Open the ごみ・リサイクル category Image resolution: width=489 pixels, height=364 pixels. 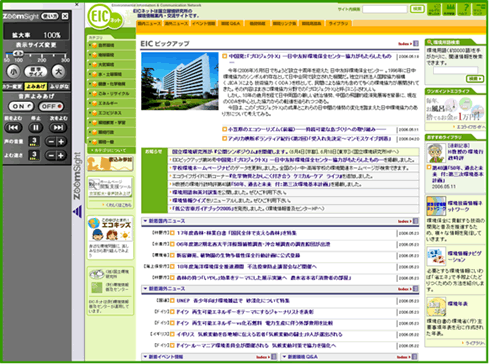[x=111, y=94]
